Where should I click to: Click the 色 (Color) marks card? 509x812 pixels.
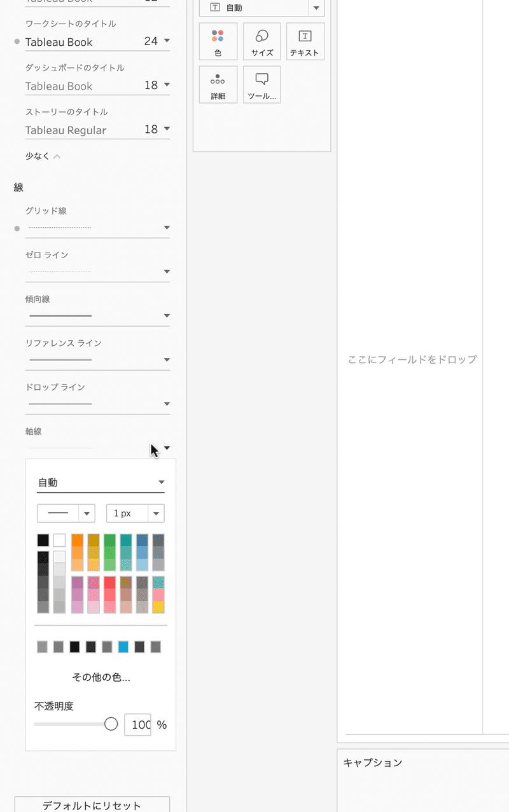pos(218,41)
